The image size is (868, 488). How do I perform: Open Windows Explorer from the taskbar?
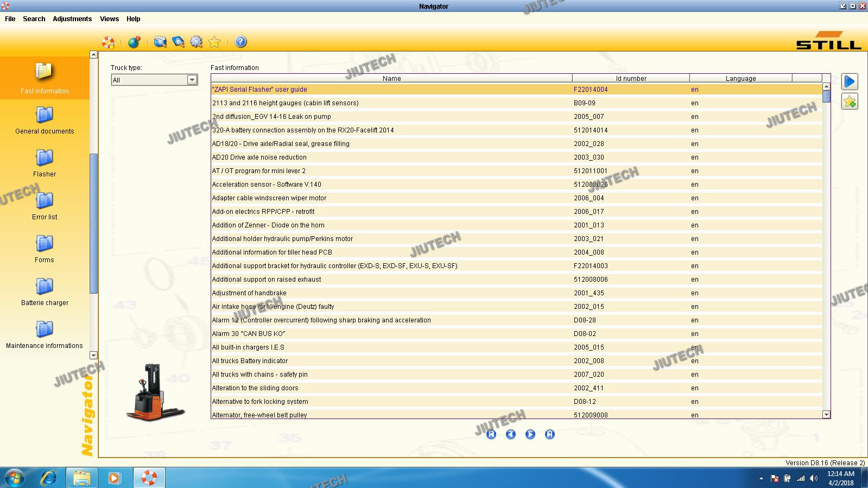81,478
